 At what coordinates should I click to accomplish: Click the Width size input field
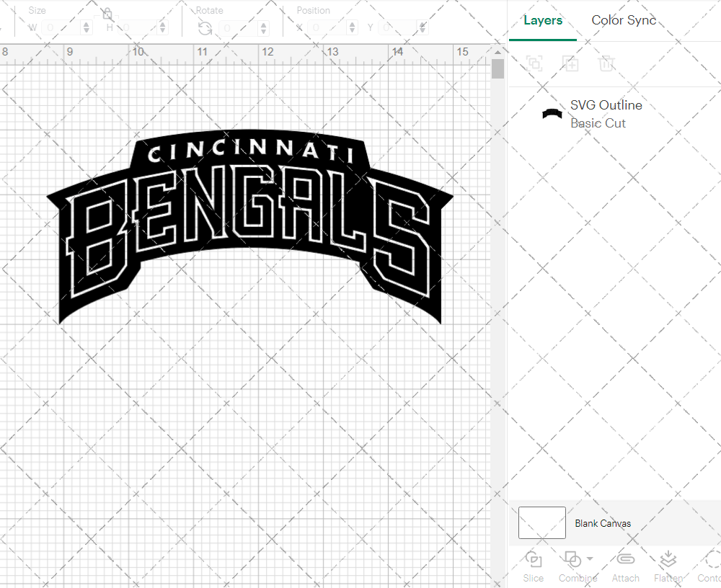tap(62, 27)
